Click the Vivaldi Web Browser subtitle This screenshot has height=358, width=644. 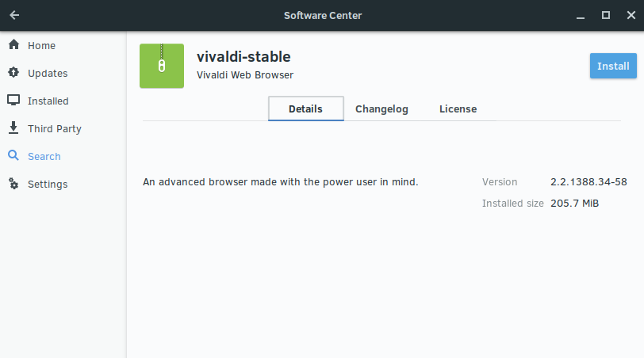coord(245,75)
